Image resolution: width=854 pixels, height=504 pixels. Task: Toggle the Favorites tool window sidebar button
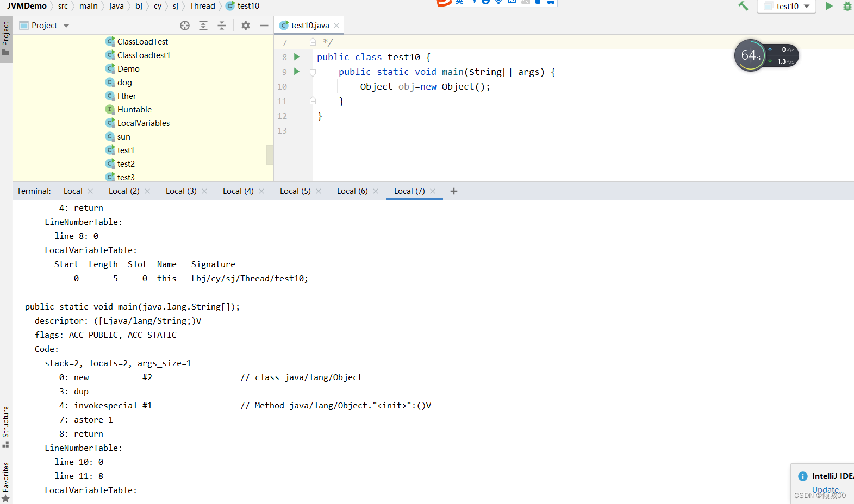pyautogui.click(x=6, y=482)
